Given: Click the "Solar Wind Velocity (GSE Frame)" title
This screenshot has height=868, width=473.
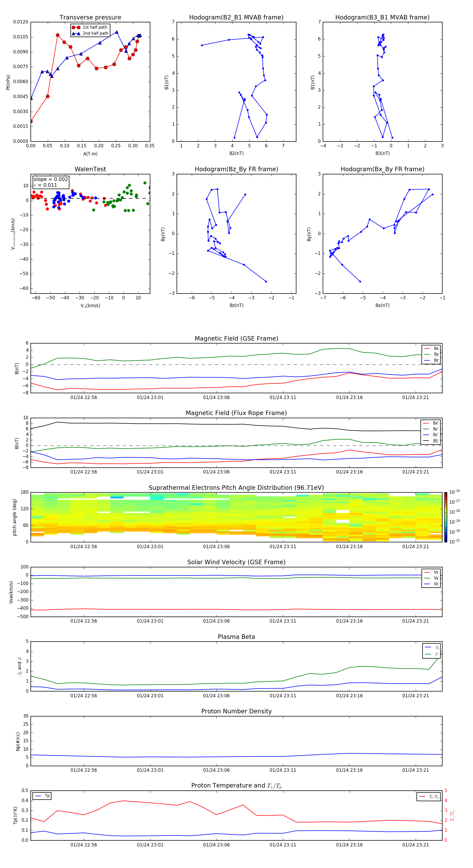Looking at the screenshot, I should tap(236, 562).
